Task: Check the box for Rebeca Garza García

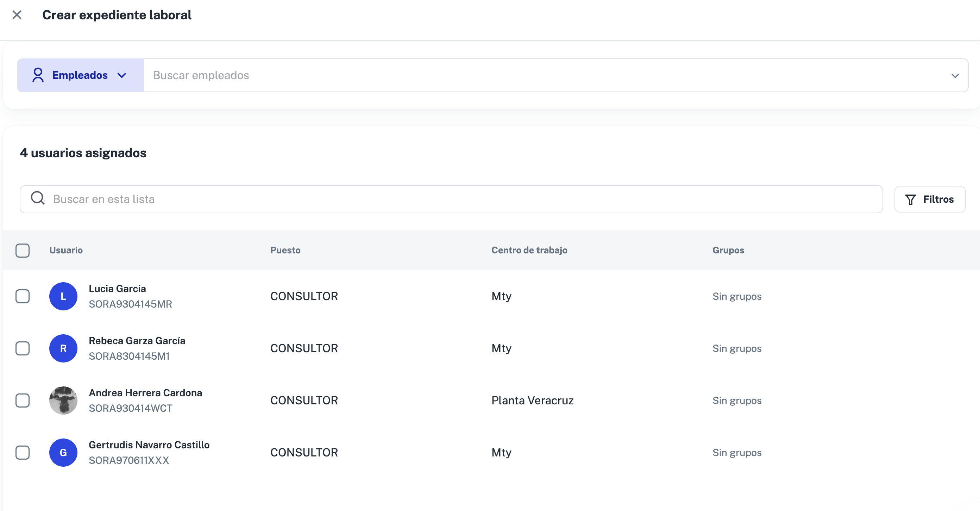Action: [x=23, y=349]
